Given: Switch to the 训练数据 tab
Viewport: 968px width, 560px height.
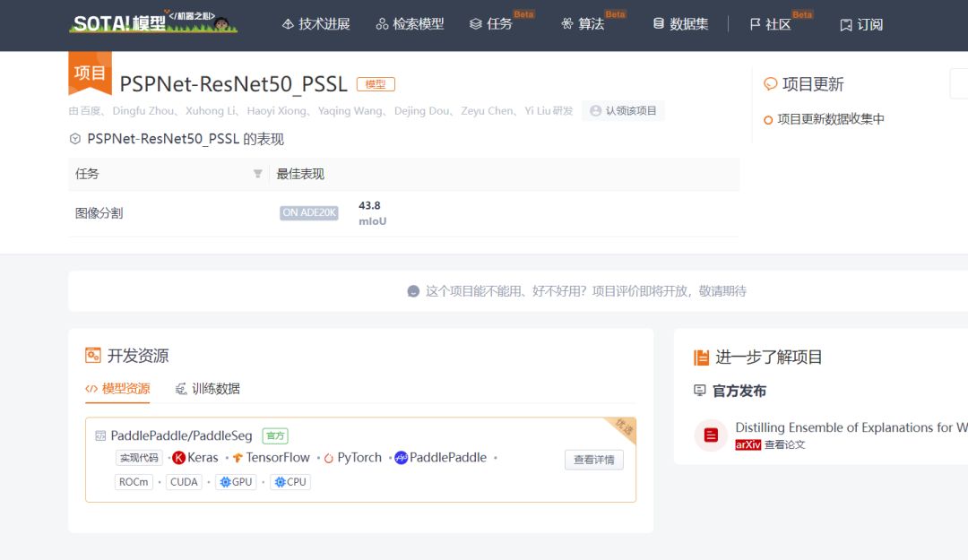Looking at the screenshot, I should (207, 389).
